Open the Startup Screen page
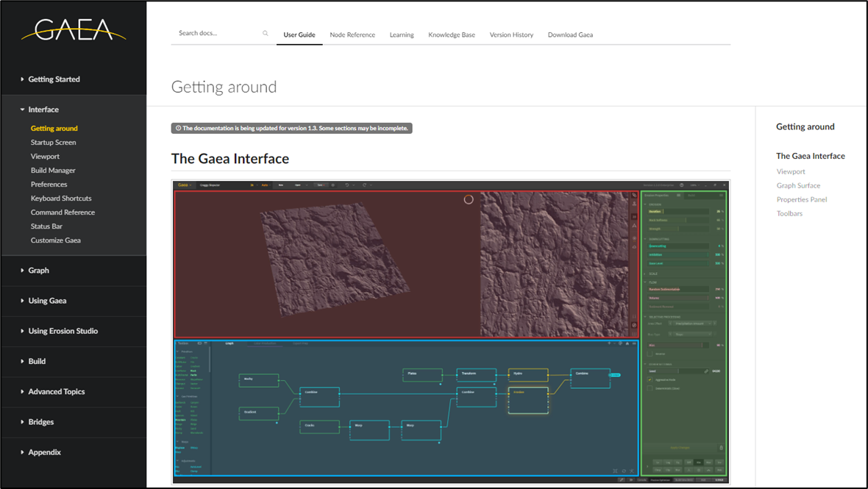868x489 pixels. coord(53,142)
